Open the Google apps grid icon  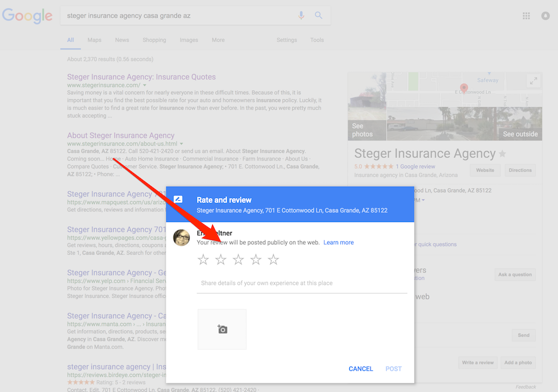(526, 16)
